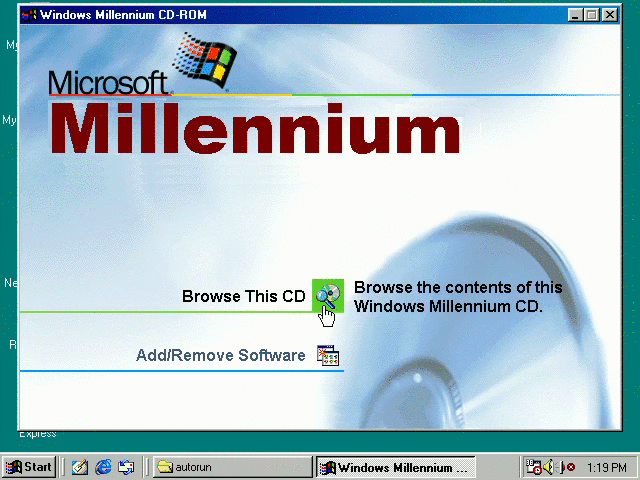
Task: Click the task scheduler tray icon
Action: [533, 467]
